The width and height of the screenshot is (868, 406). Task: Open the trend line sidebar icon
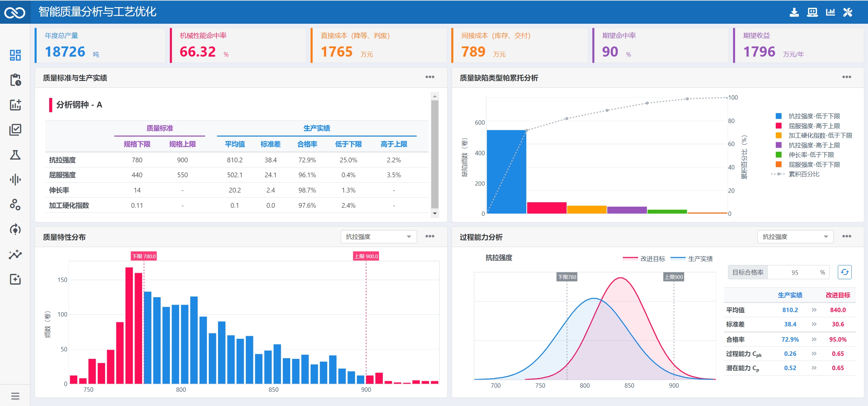pos(15,254)
